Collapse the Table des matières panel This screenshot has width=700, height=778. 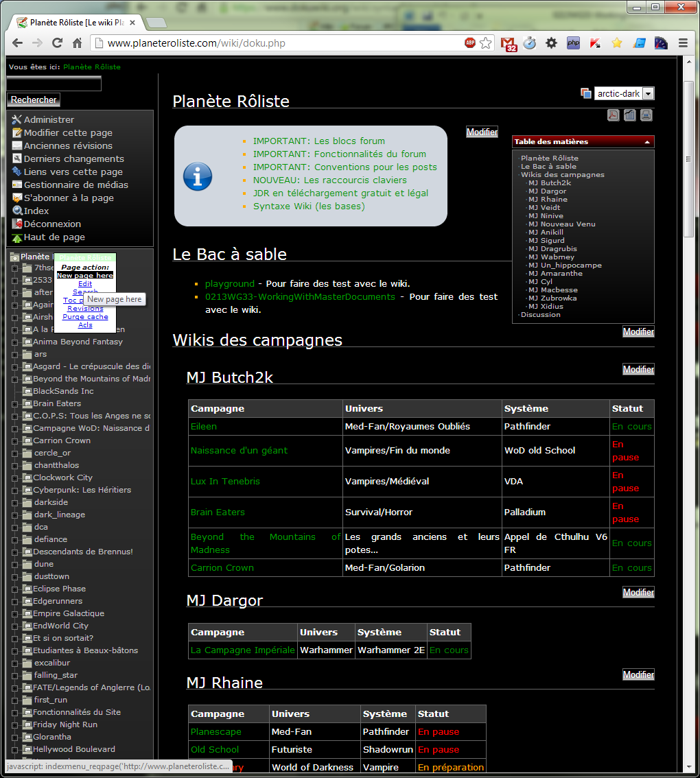coord(646,142)
